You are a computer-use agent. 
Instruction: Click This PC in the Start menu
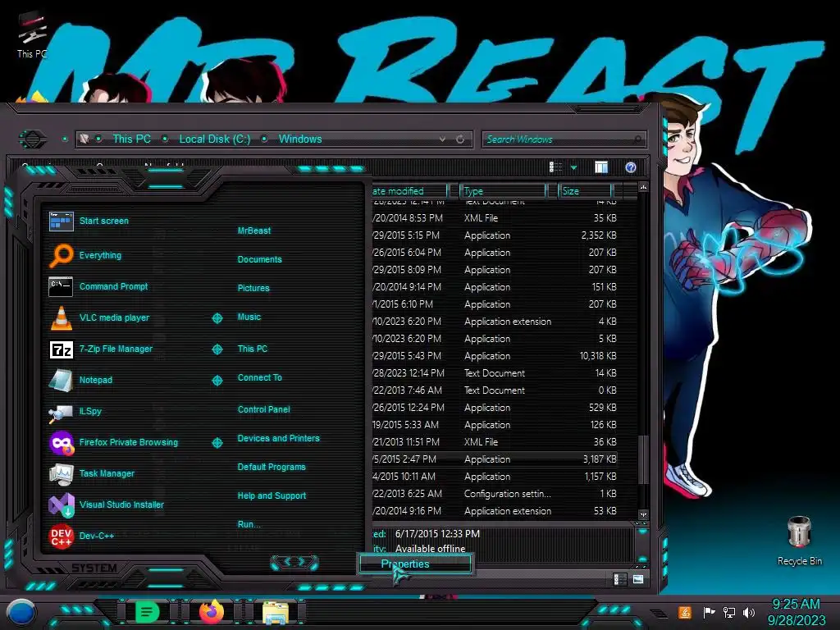point(253,349)
